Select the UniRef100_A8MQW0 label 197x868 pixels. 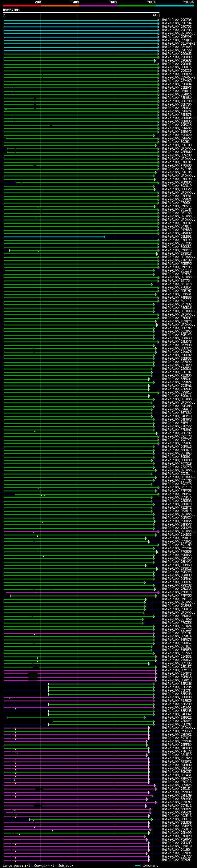[x=177, y=183]
